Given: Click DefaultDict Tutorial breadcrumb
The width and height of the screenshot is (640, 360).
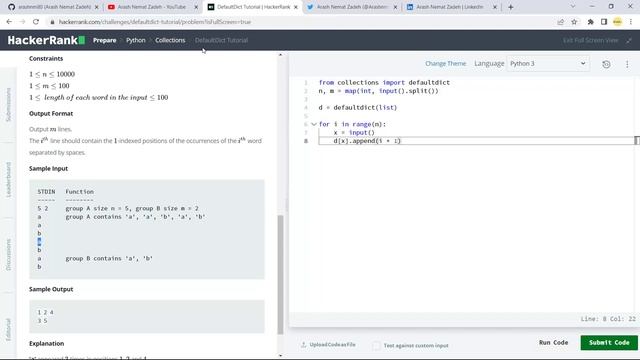Looking at the screenshot, I should click(x=221, y=40).
